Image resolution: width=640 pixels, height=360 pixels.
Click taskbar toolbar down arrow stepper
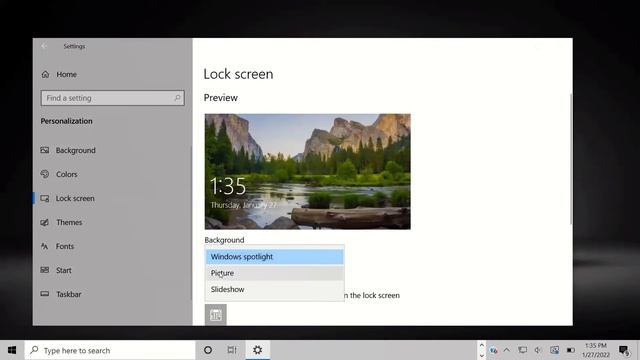pos(482,356)
